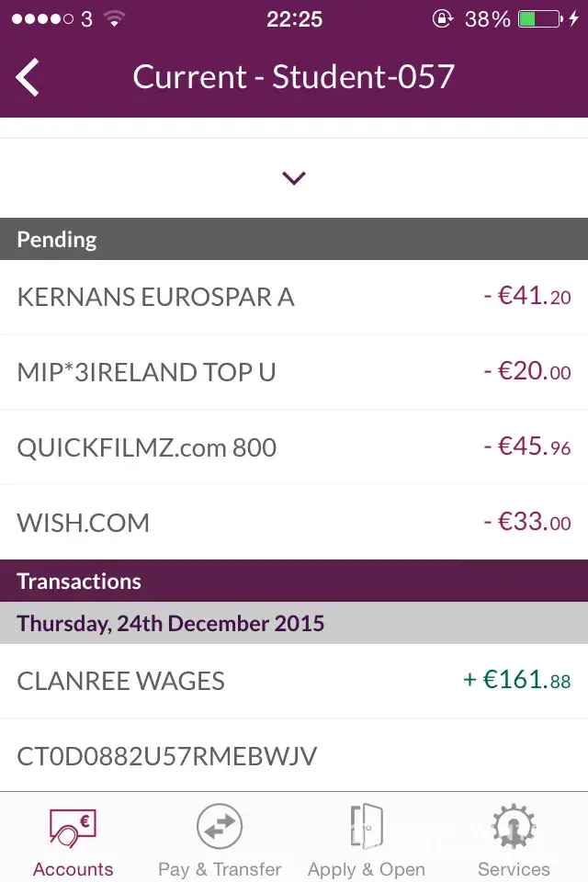Screen dimensions: 588x882
Task: Select the MIP*3IRELAND TOP U transaction
Action: [294, 373]
